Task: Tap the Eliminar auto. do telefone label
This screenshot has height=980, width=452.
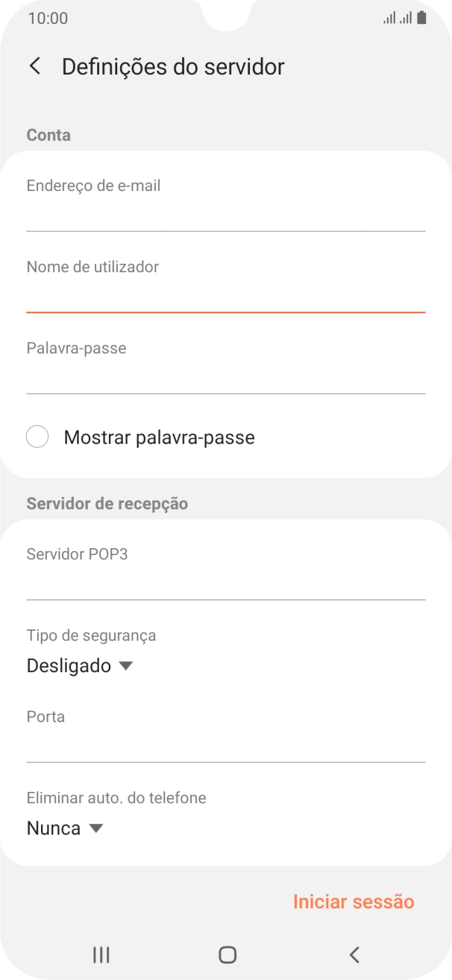Action: [116, 798]
